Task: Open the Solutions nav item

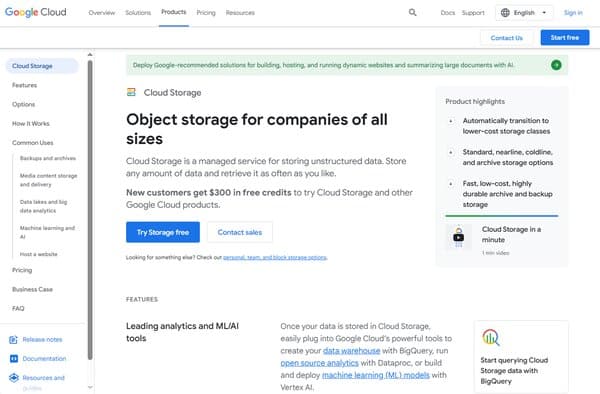Action: point(138,13)
